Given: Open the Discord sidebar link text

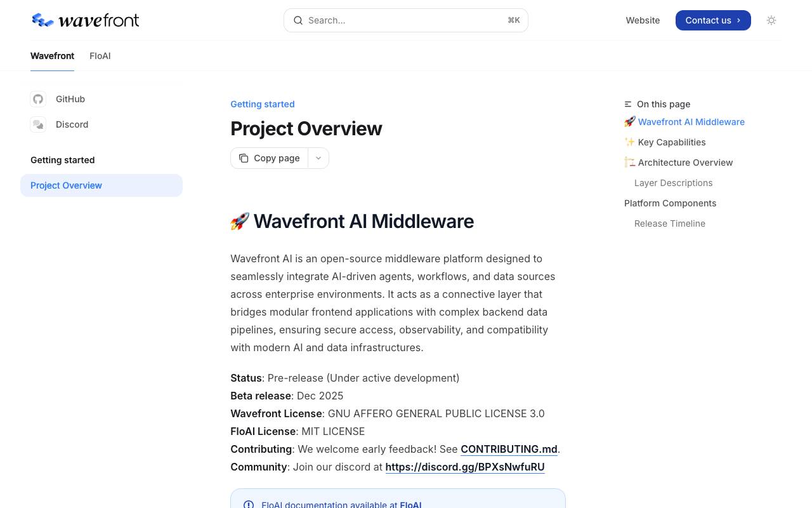Looking at the screenshot, I should pos(72,124).
